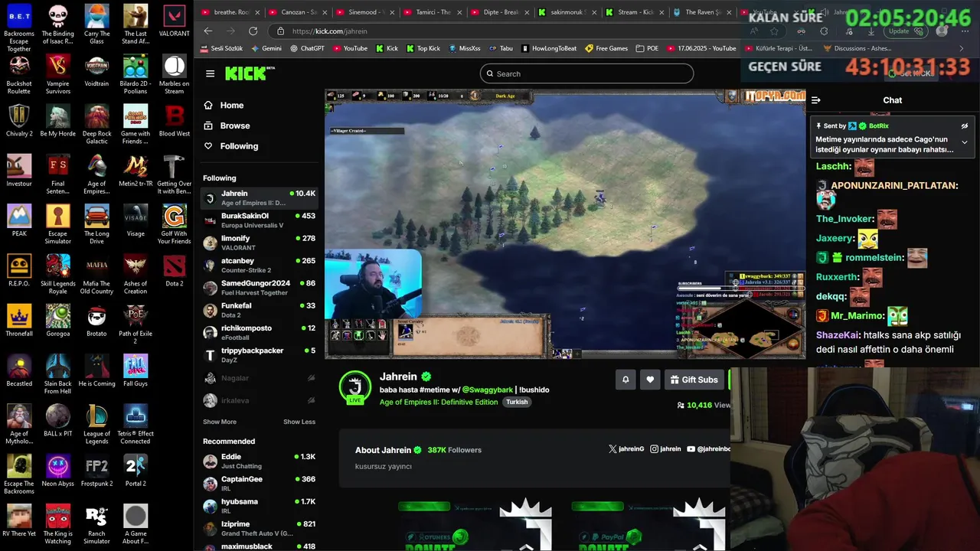980x551 pixels.
Task: Expand Following list with Show More
Action: click(x=220, y=422)
